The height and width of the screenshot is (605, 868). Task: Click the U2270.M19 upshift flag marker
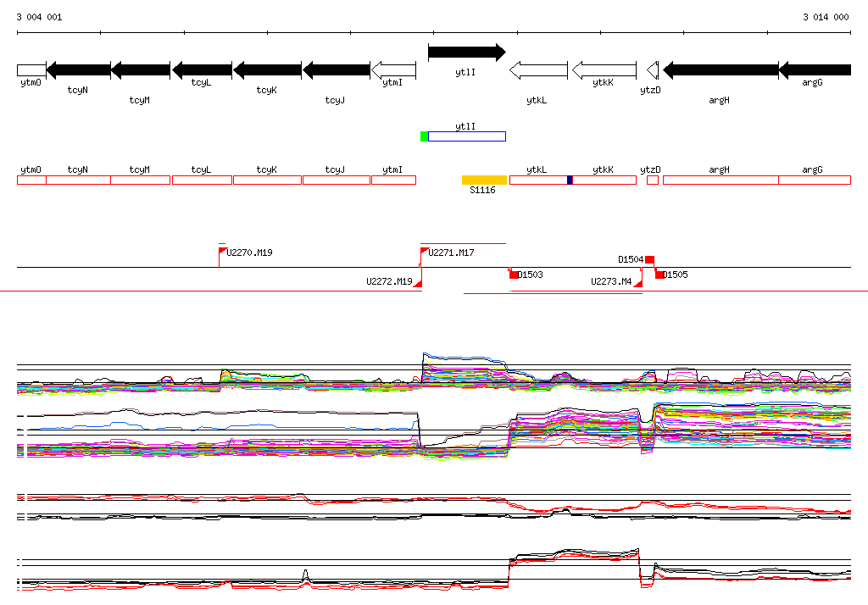(222, 252)
